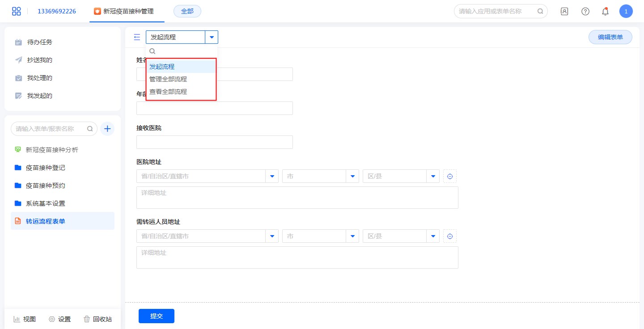
Task: Open user avatar profile menu
Action: coord(626,11)
